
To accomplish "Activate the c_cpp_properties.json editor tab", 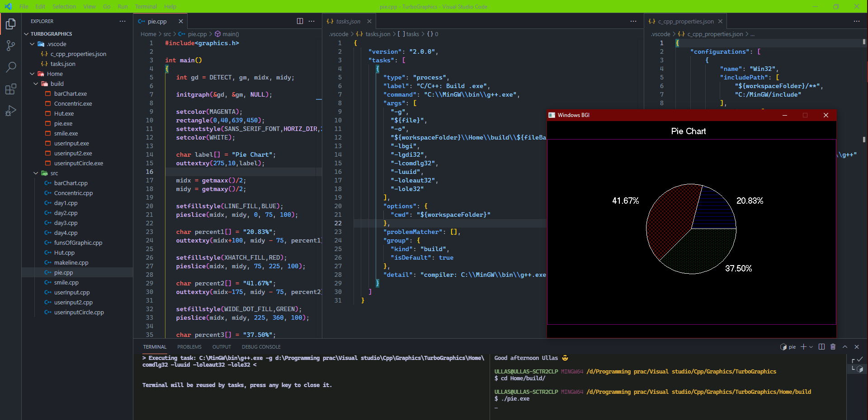I will tap(686, 21).
